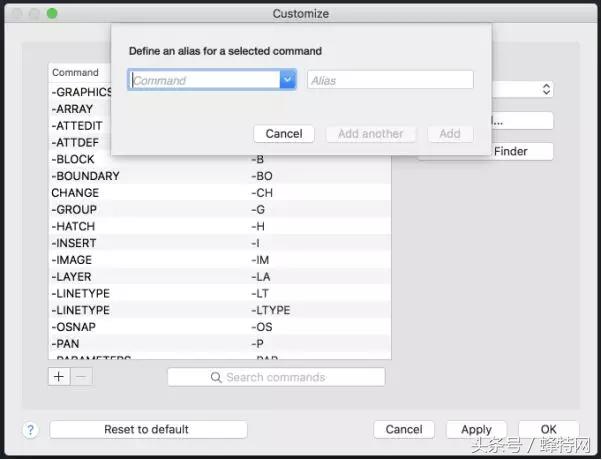The width and height of the screenshot is (602, 460).
Task: Select the -LAYER command row
Action: point(220,277)
